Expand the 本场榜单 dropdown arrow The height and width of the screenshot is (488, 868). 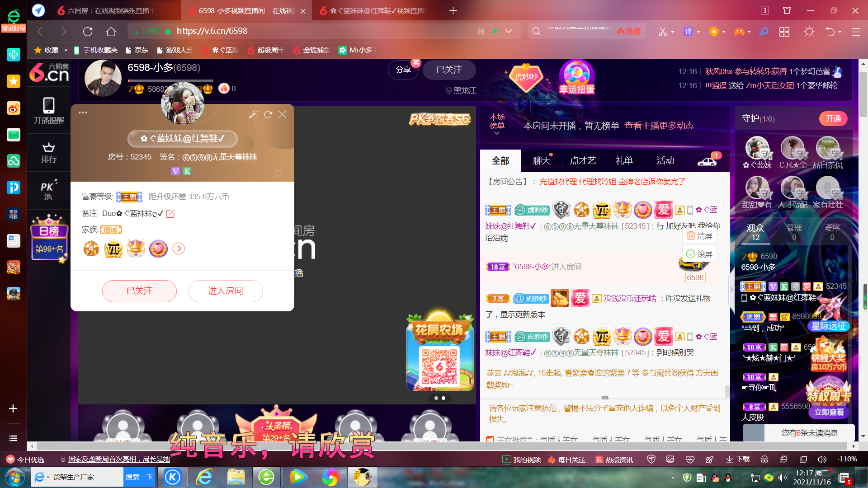(x=497, y=133)
